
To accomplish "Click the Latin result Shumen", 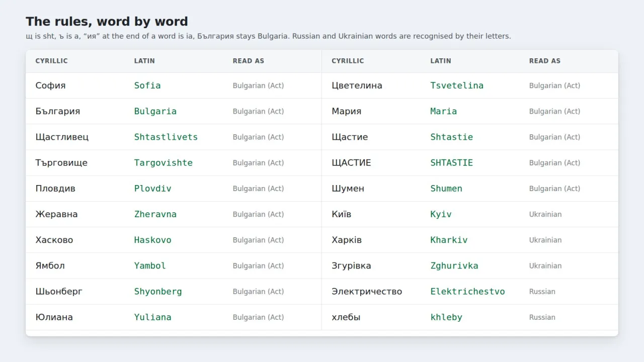I will 446,189.
